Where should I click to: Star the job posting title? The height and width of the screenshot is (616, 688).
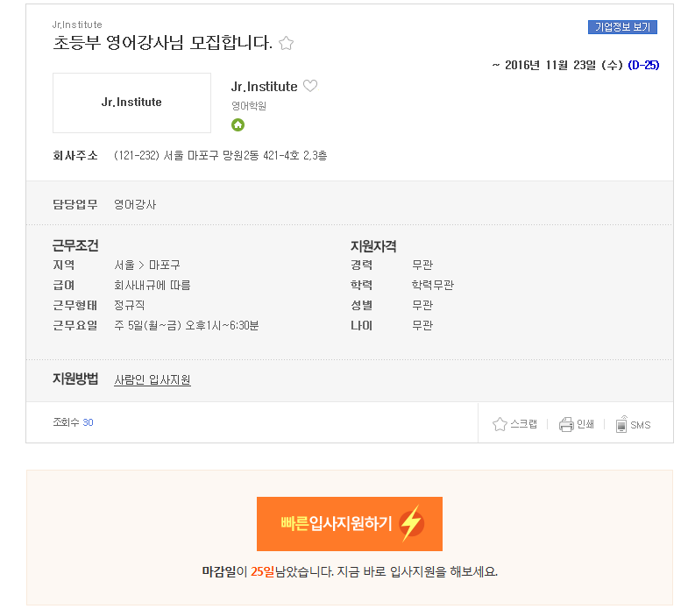click(x=286, y=43)
